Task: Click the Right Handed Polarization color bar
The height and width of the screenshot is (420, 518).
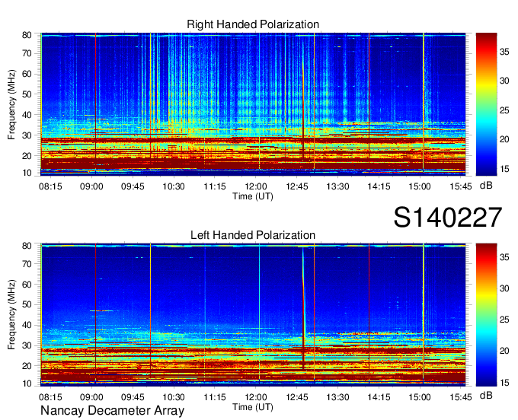Action: coord(486,104)
